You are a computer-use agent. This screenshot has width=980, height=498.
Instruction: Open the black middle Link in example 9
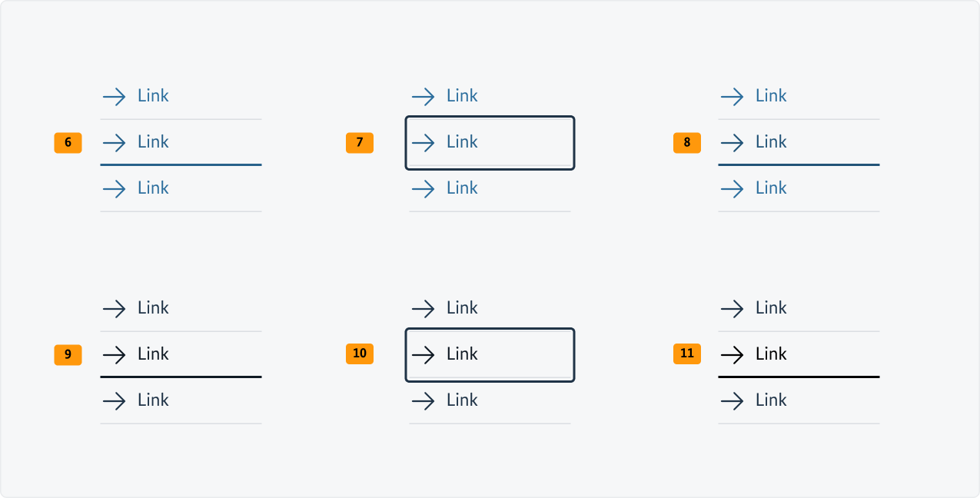tap(153, 354)
